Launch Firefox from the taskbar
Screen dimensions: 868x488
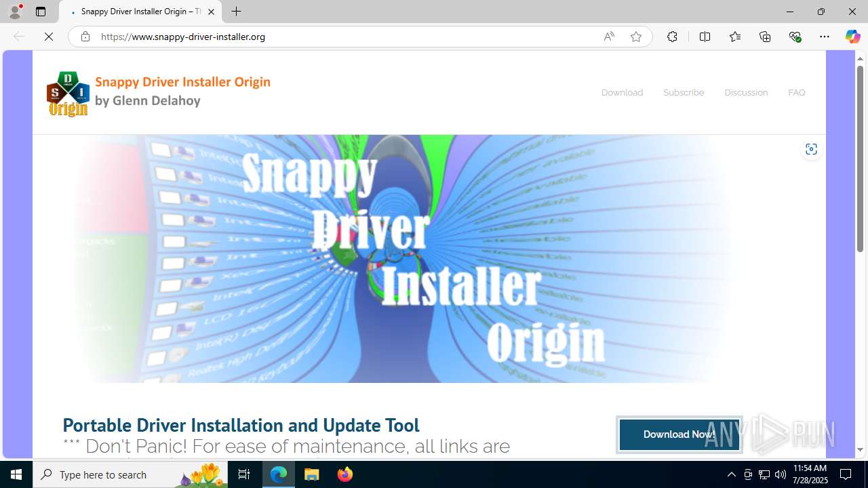coord(344,474)
